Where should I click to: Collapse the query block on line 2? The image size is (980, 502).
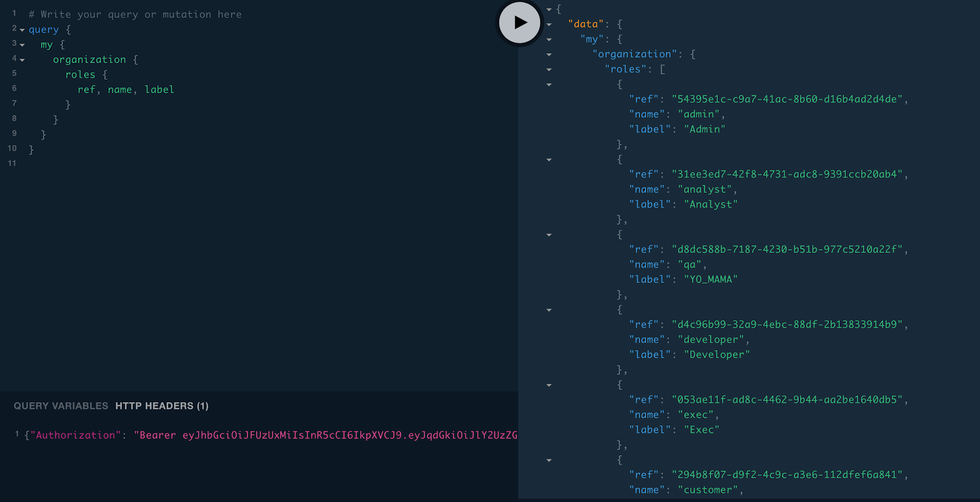click(x=22, y=30)
